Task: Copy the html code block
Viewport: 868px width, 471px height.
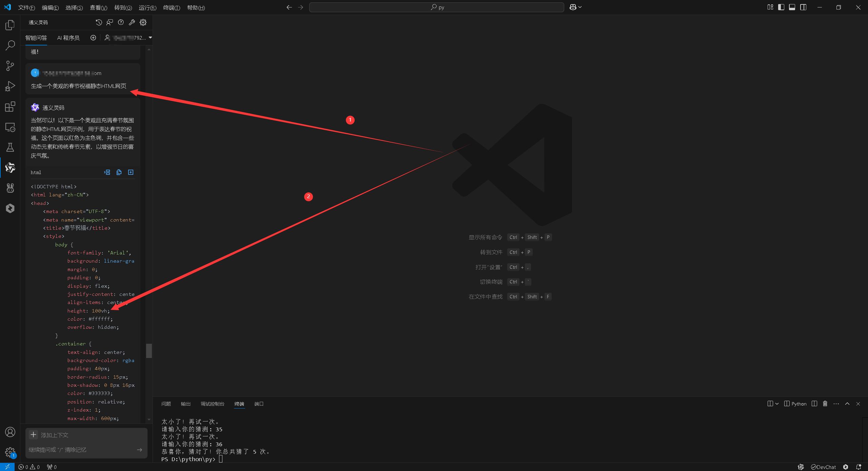Action: click(119, 172)
